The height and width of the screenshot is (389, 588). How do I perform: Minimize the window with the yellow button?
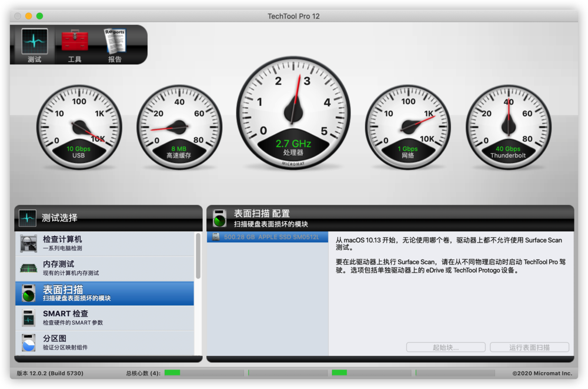click(28, 16)
